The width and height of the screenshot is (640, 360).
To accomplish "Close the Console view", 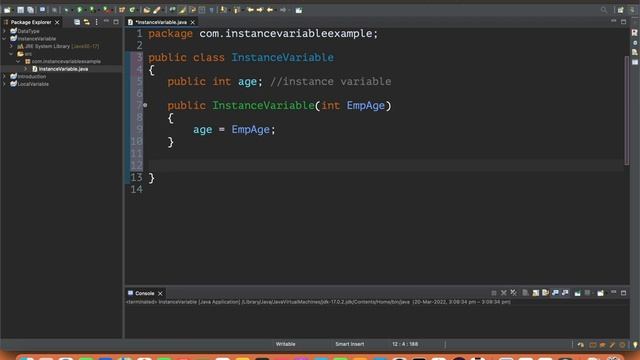I will [160, 293].
